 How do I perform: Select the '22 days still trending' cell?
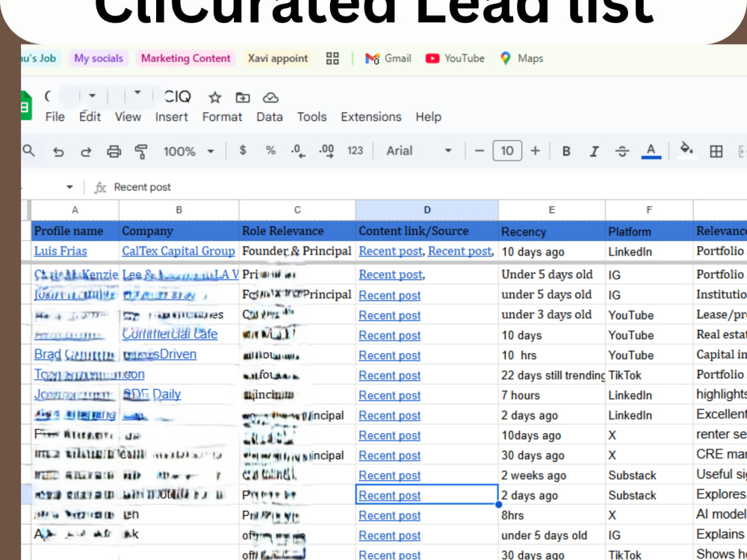coord(552,376)
